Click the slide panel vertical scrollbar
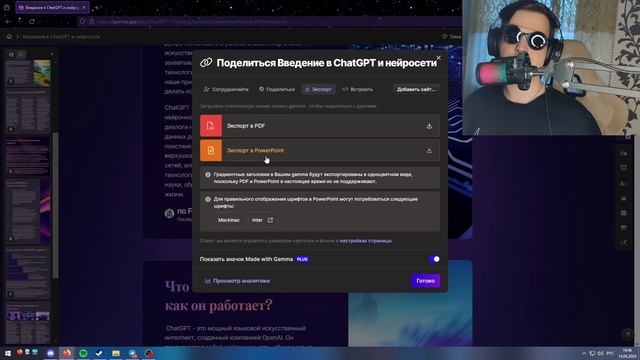Screen dimensions: 640x360 pos(55,204)
